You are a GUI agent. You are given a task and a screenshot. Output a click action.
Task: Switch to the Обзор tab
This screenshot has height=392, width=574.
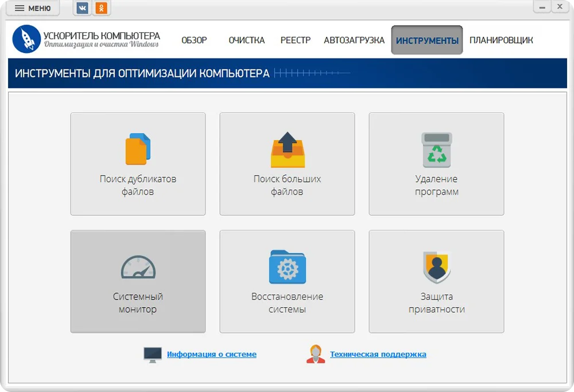click(194, 40)
